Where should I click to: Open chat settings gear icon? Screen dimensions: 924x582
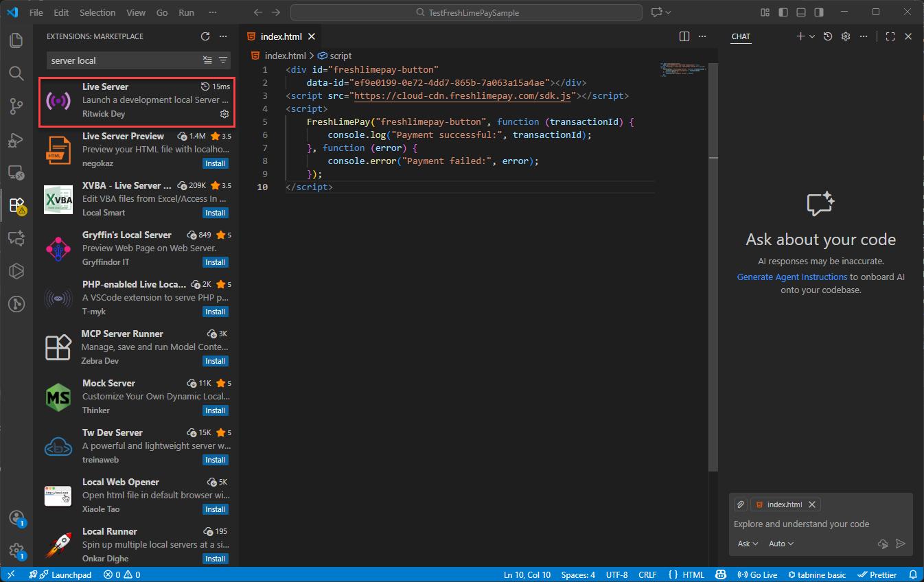pos(846,36)
